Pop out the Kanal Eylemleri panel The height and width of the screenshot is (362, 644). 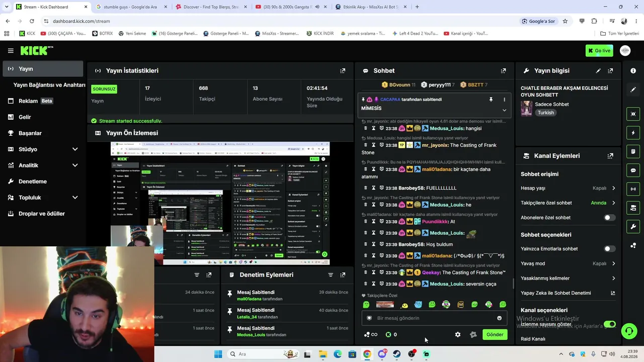(610, 156)
